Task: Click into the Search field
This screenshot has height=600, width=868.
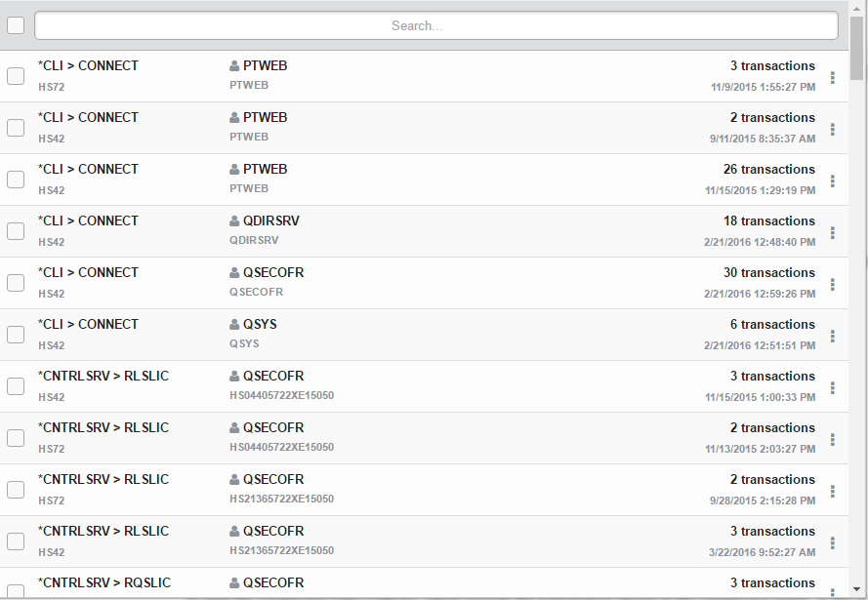Action: click(435, 25)
